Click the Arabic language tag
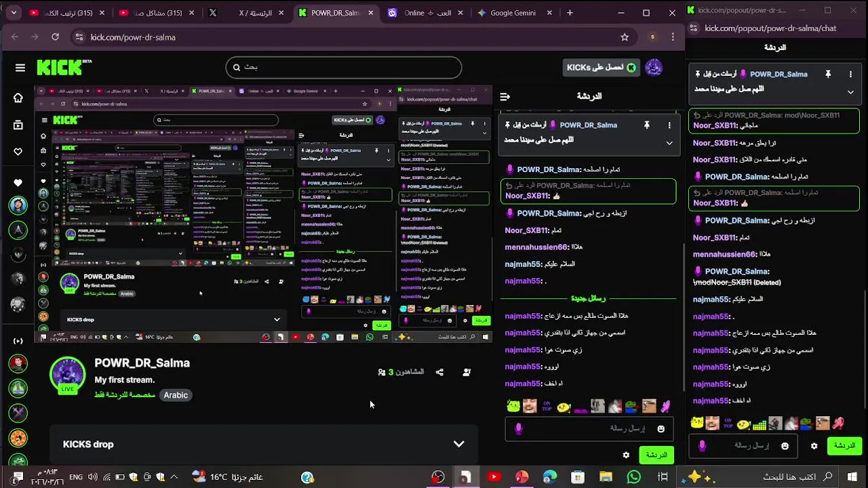The height and width of the screenshot is (488, 868). [x=176, y=395]
